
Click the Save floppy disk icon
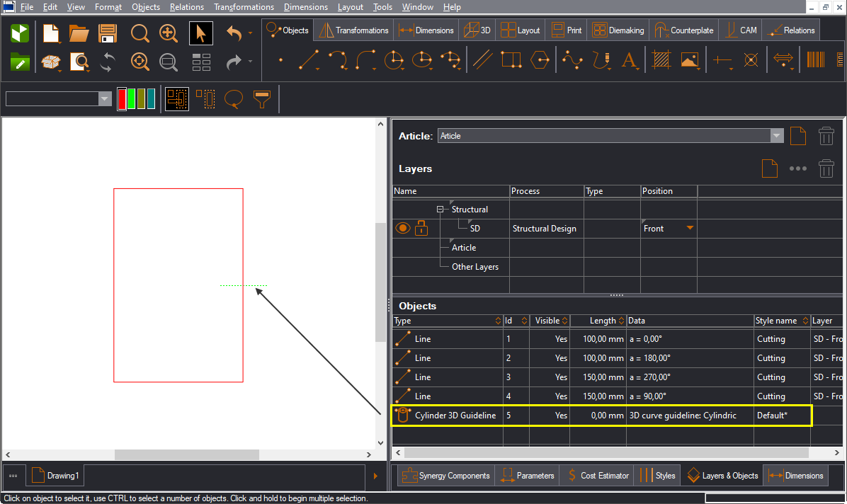coord(108,33)
